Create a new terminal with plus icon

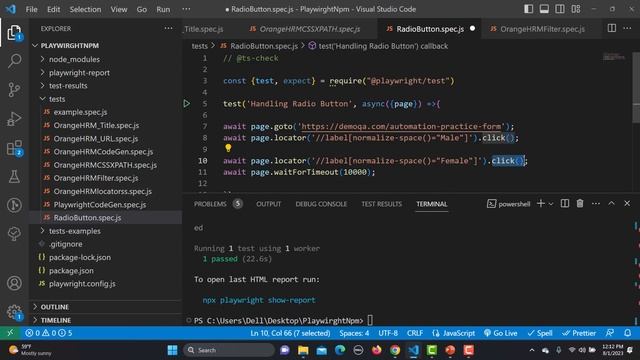point(541,203)
